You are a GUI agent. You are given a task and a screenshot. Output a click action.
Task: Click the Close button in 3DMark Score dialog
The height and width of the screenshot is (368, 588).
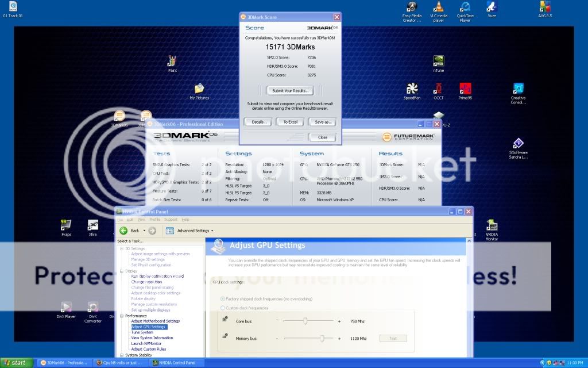323,137
